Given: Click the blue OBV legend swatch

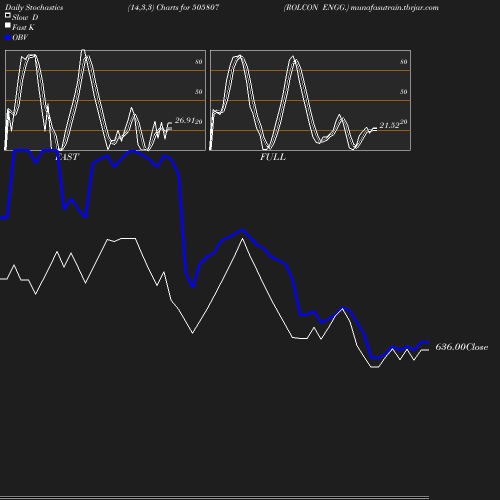Looking at the screenshot, I should click(x=8, y=38).
